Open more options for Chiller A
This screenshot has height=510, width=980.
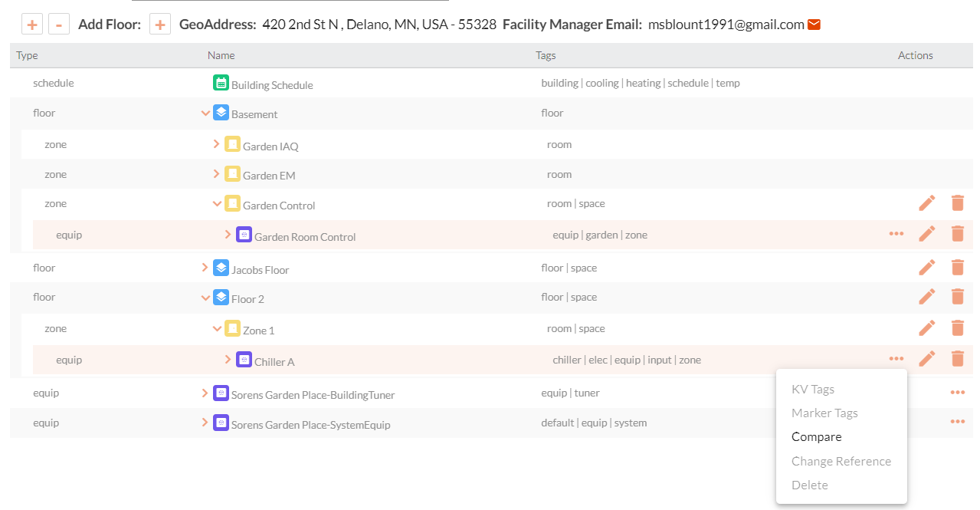tap(896, 359)
